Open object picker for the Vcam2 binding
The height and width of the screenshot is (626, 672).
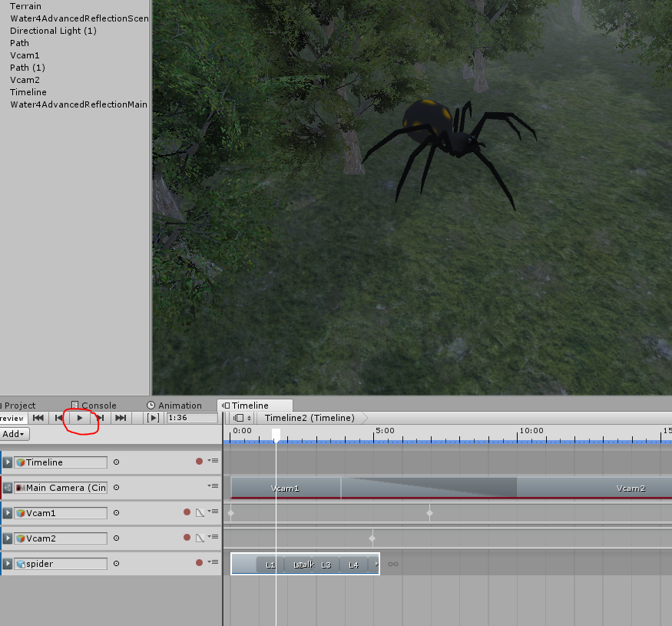click(116, 538)
